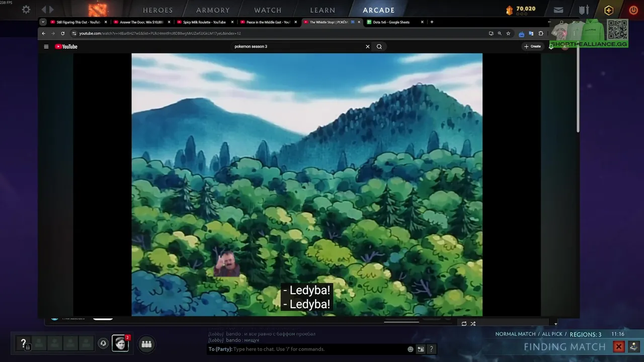This screenshot has height=362, width=644.
Task: Open the Dota 2 home logo
Action: 98,10
